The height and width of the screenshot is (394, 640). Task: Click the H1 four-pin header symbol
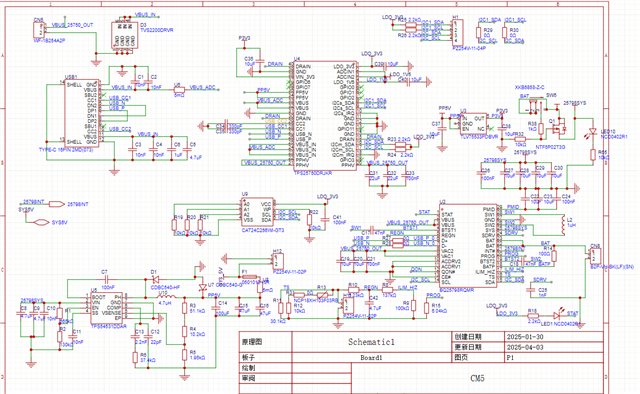458,32
